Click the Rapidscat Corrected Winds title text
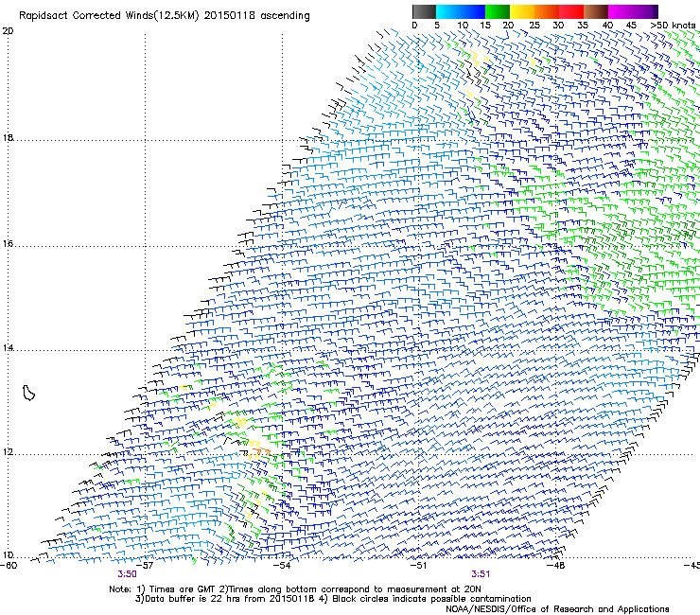The image size is (700, 615). pyautogui.click(x=165, y=16)
